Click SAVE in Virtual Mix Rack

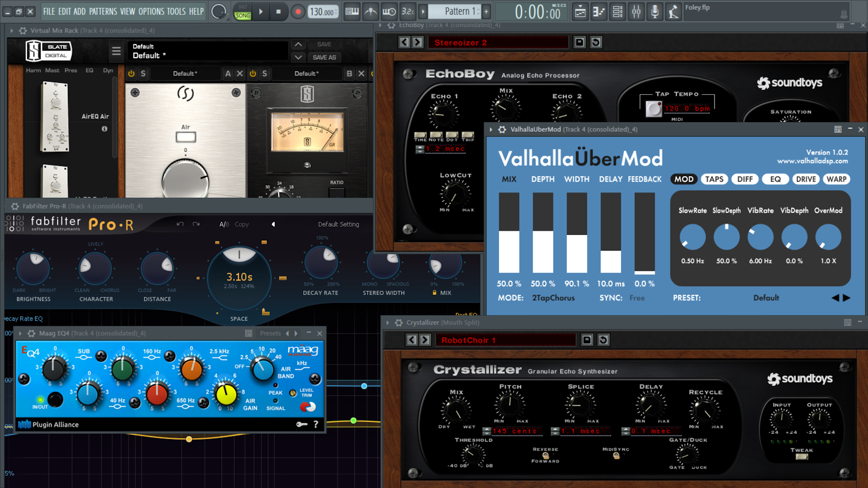pyautogui.click(x=324, y=44)
